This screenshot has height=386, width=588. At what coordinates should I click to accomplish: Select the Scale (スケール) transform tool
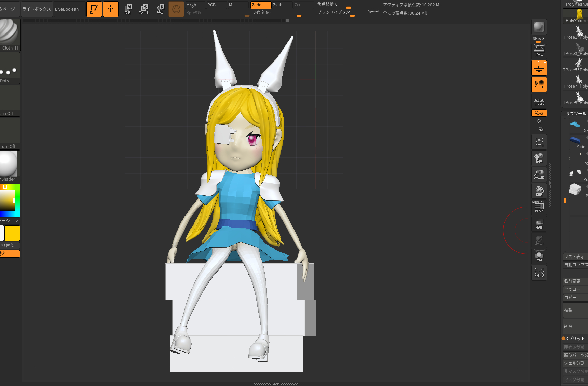coord(143,9)
